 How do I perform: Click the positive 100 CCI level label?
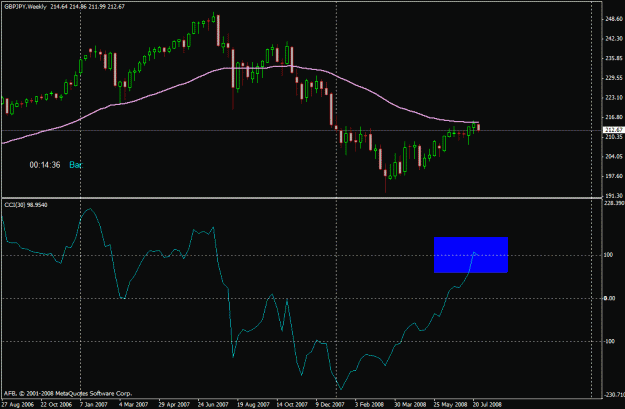609,255
